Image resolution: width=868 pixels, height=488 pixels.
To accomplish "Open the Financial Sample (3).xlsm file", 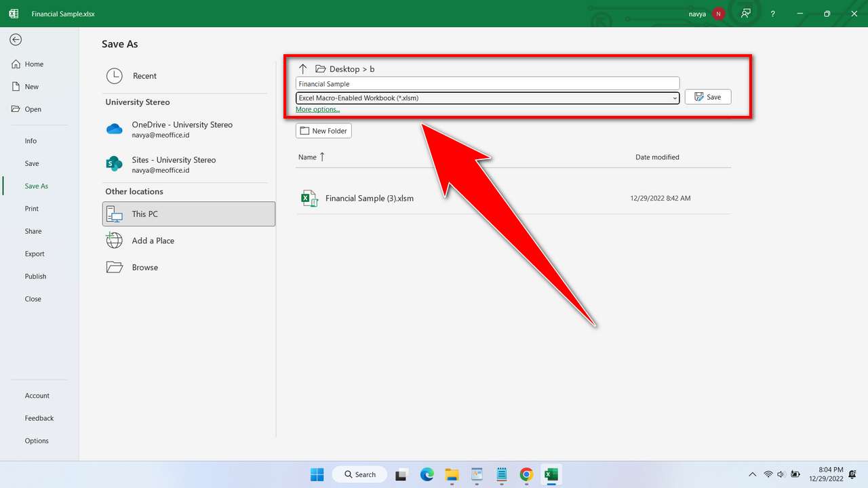I will (x=370, y=198).
